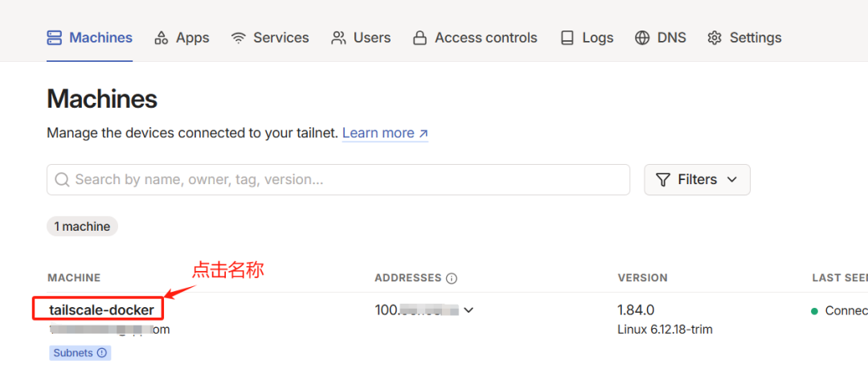The height and width of the screenshot is (369, 868).
Task: Click the info icon beside ADDRESSES header
Action: (452, 278)
